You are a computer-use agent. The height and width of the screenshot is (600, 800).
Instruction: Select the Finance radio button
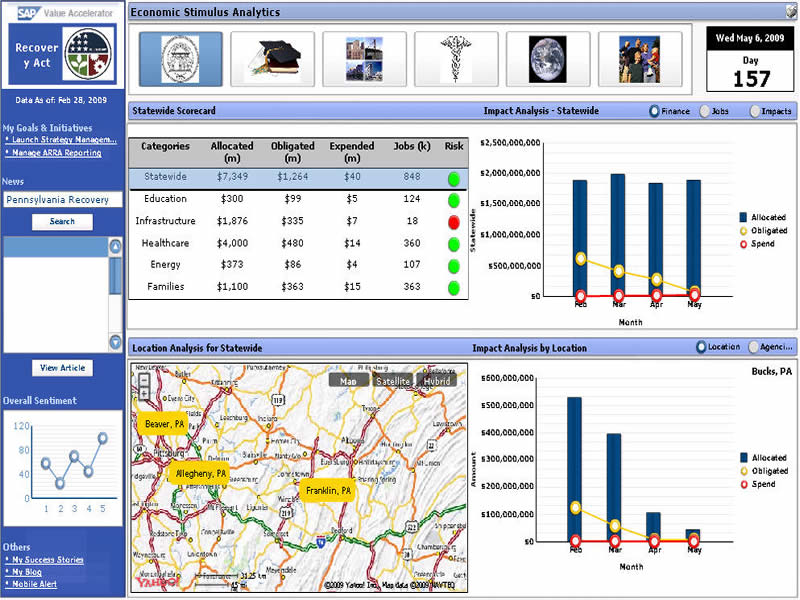click(x=655, y=111)
